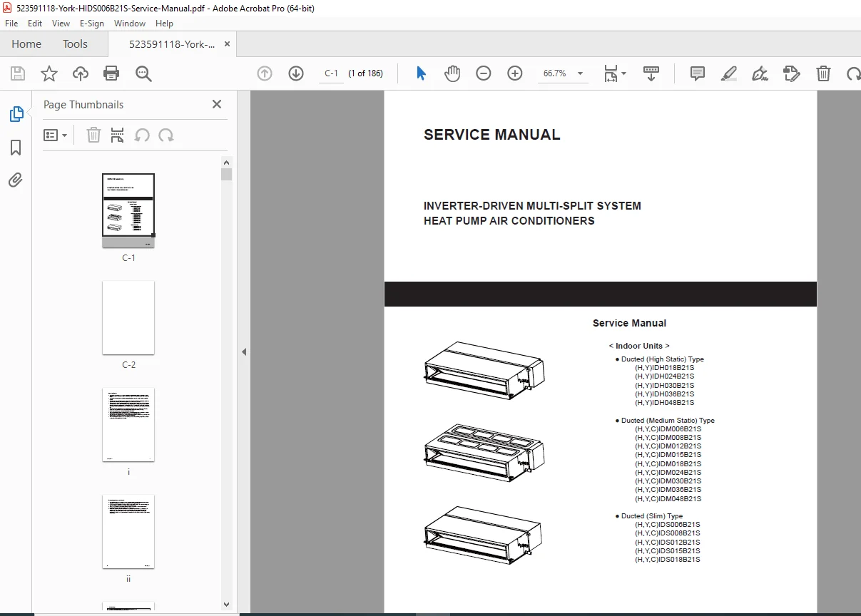Close the Page Thumbnails panel
861x616 pixels.
pos(217,104)
